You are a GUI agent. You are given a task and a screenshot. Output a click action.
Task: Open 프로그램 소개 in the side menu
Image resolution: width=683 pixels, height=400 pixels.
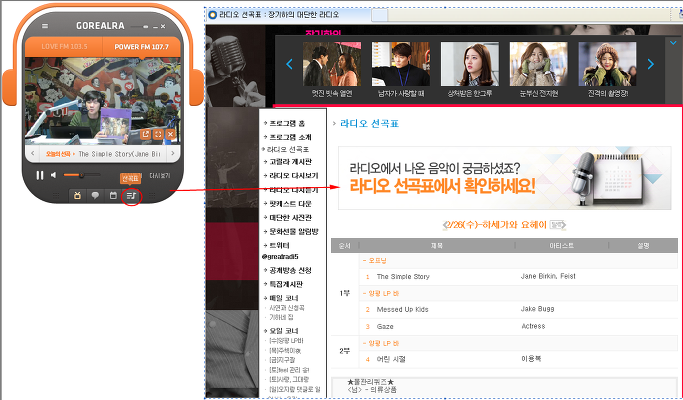tap(290, 137)
